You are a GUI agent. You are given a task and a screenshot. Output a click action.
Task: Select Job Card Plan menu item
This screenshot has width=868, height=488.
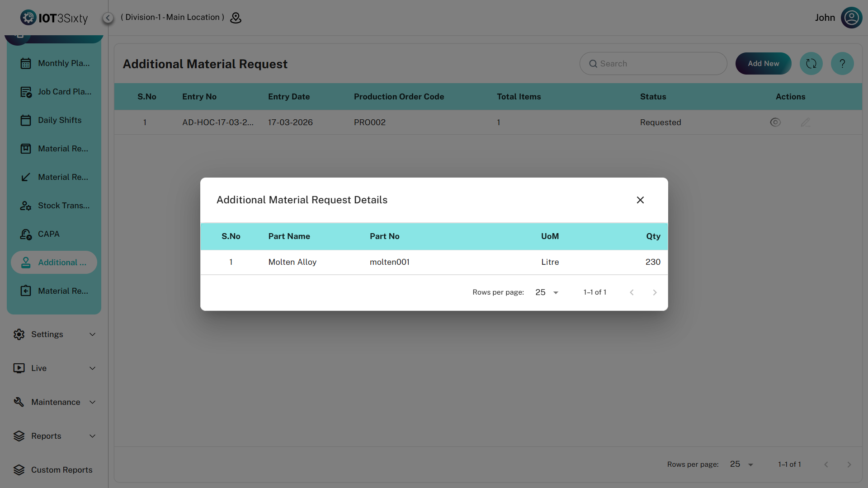point(64,92)
